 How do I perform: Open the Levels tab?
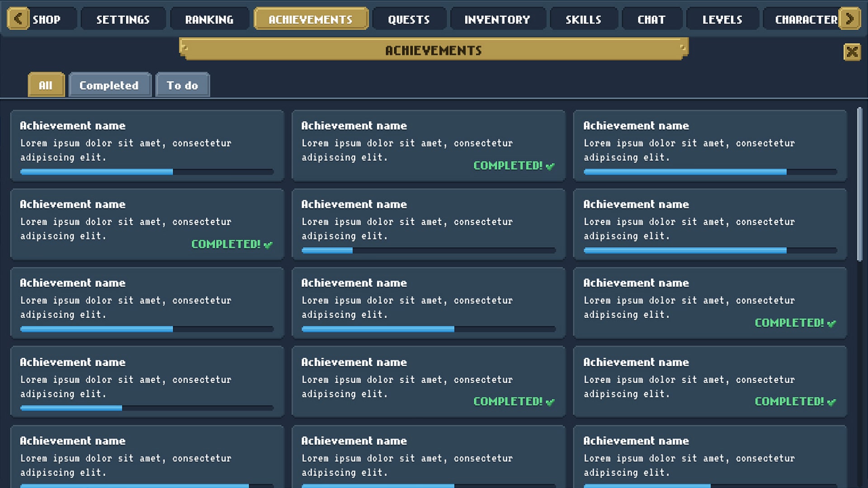[722, 19]
